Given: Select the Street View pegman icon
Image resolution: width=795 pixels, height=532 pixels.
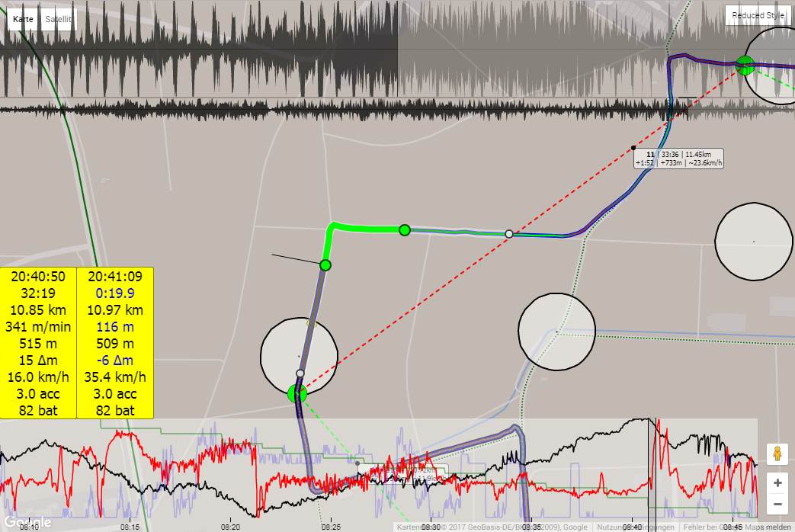Looking at the screenshot, I should coord(777,453).
